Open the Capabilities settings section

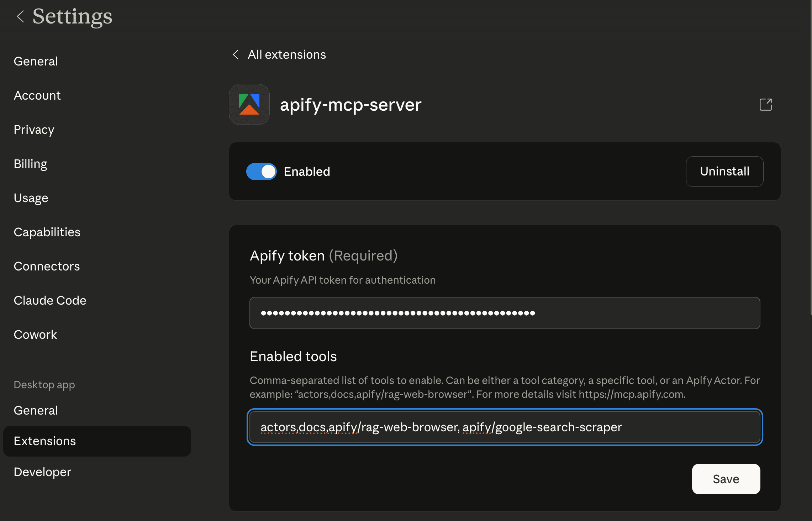pos(47,232)
